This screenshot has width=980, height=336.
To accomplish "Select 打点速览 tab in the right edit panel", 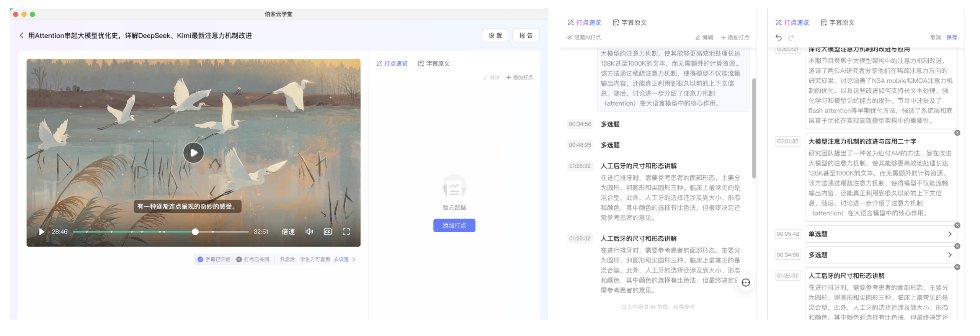I will (x=792, y=23).
